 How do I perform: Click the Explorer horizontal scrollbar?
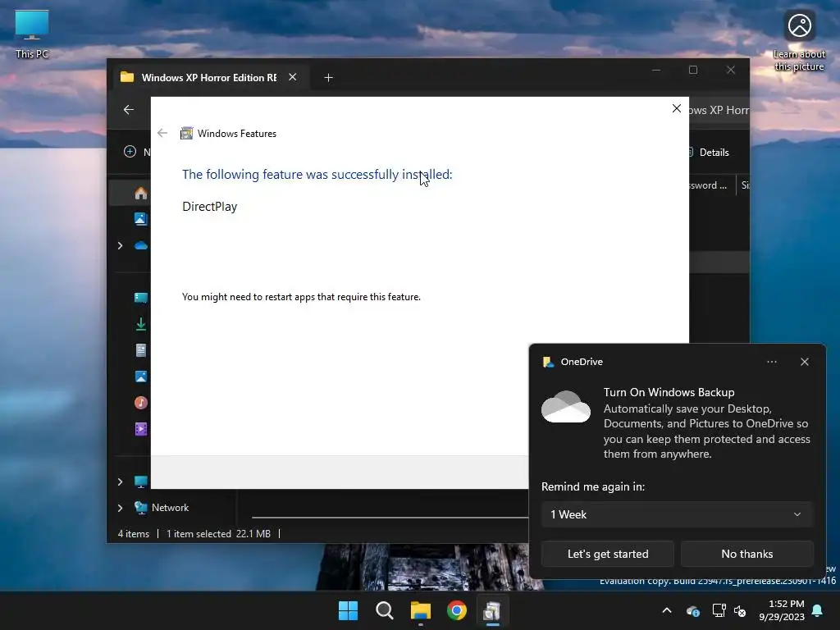[x=390, y=518]
